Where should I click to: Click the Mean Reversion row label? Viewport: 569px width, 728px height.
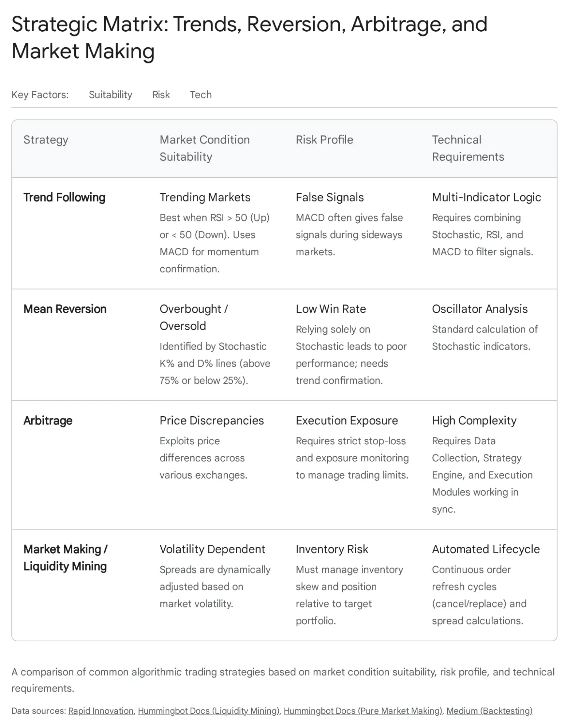[x=65, y=309]
